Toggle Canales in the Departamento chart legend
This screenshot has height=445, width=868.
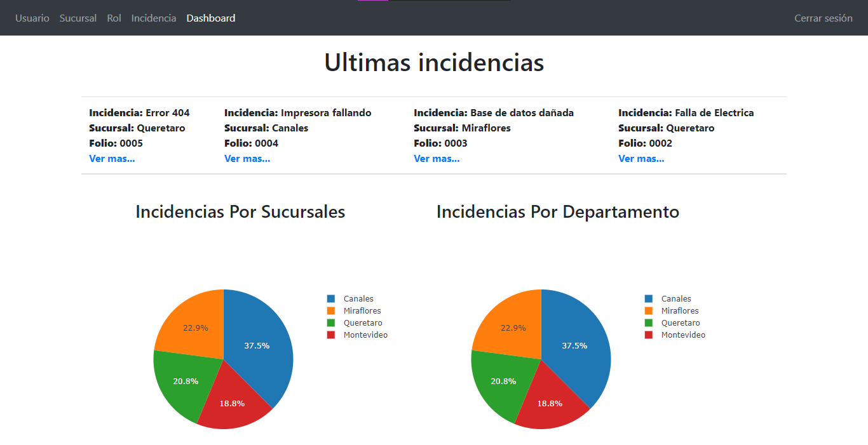click(x=675, y=299)
